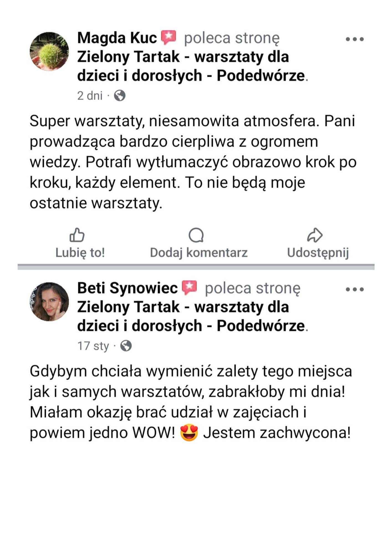Click the Magda Kuc name link

click(117, 38)
